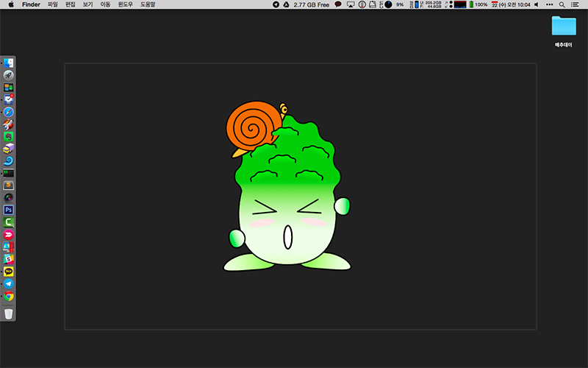Open Notification Center list icon
This screenshot has width=588, height=368.
(576, 4)
